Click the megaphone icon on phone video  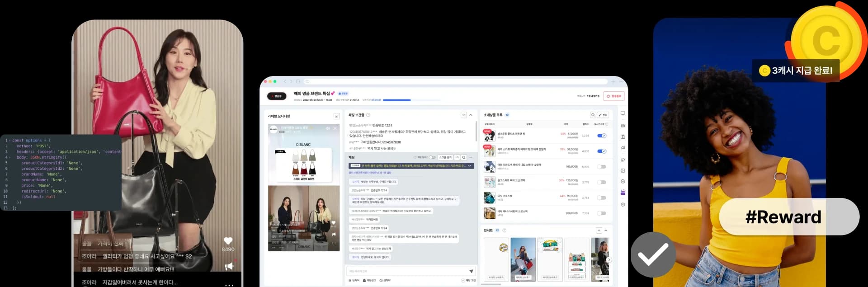(229, 266)
